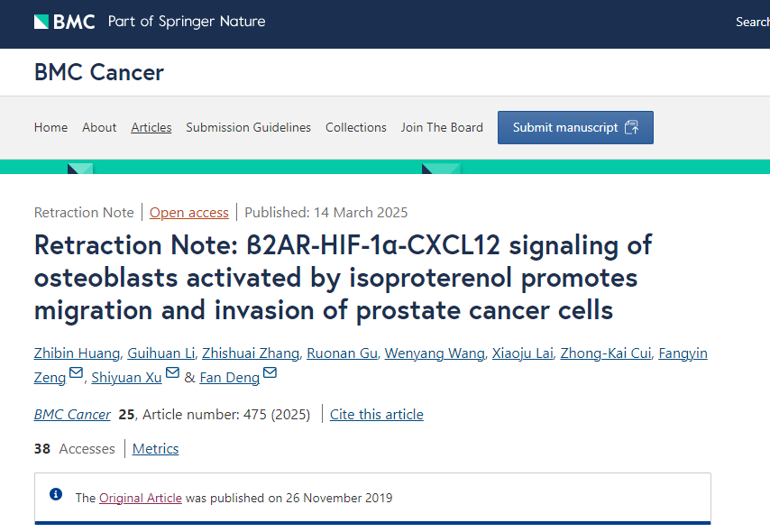Click Search in the top bar

click(x=752, y=23)
